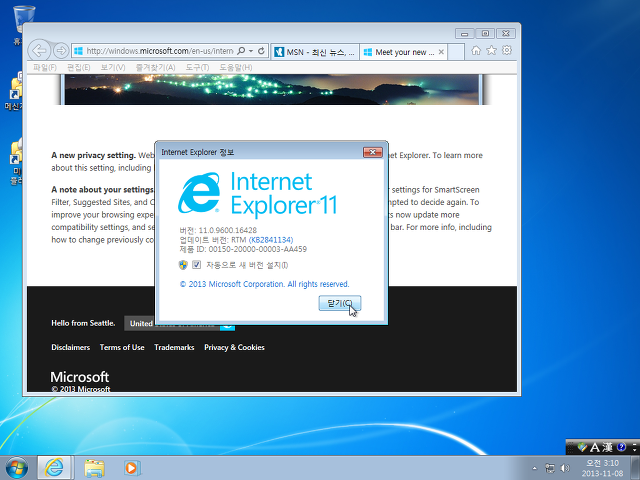Click the Home icon in IE toolbar

pos(476,51)
